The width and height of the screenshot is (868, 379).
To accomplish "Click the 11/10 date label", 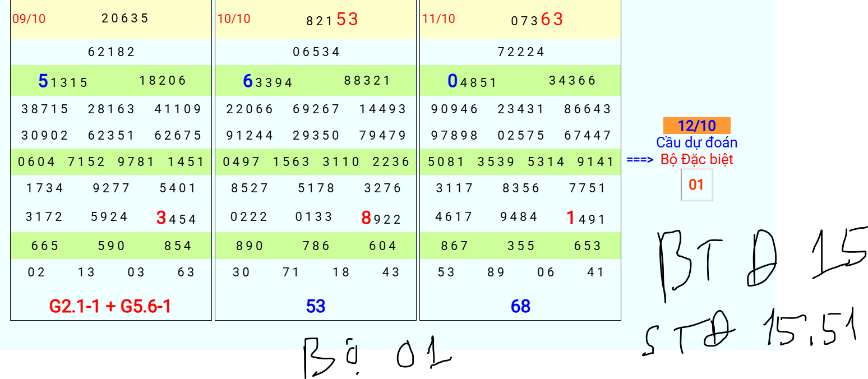I will coord(438,19).
